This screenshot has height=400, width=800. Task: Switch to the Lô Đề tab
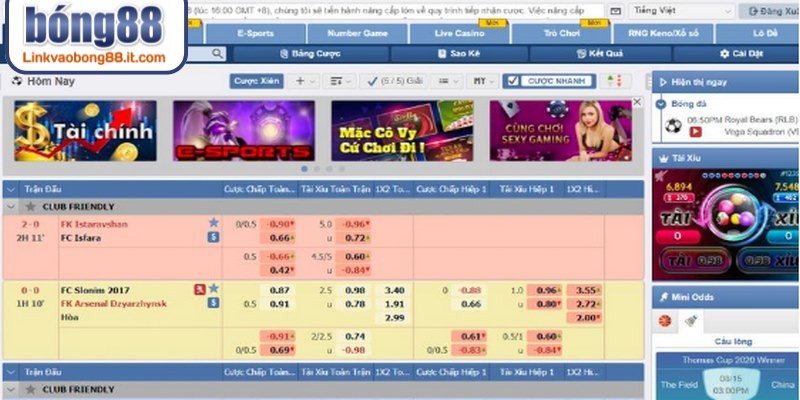tap(758, 34)
